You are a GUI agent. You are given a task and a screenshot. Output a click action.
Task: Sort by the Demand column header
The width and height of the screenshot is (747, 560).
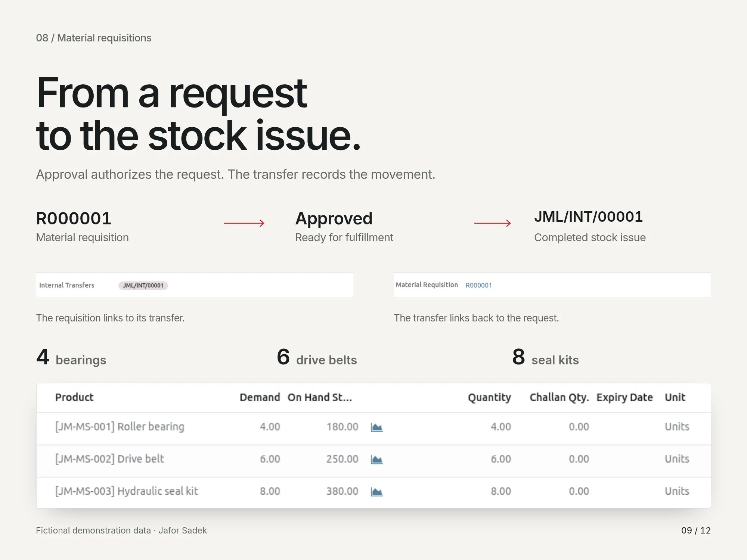[260, 397]
